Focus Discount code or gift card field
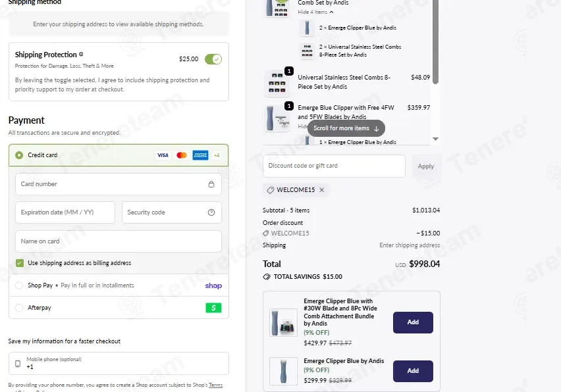This screenshot has height=392, width=561. pyautogui.click(x=334, y=166)
